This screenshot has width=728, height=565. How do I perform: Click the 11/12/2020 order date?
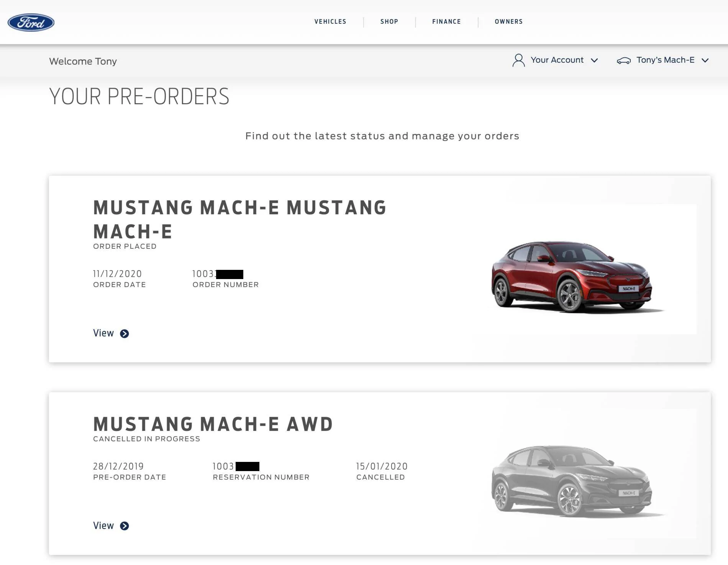tap(117, 274)
